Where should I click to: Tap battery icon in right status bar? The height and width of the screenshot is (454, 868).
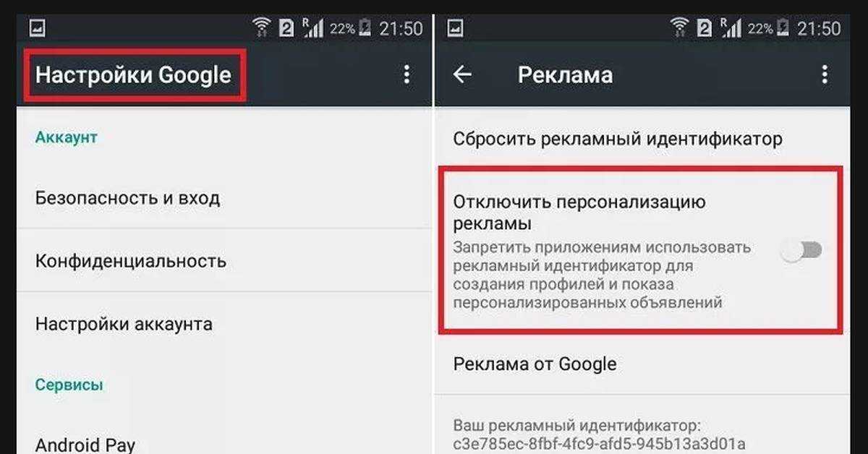pyautogui.click(x=783, y=28)
